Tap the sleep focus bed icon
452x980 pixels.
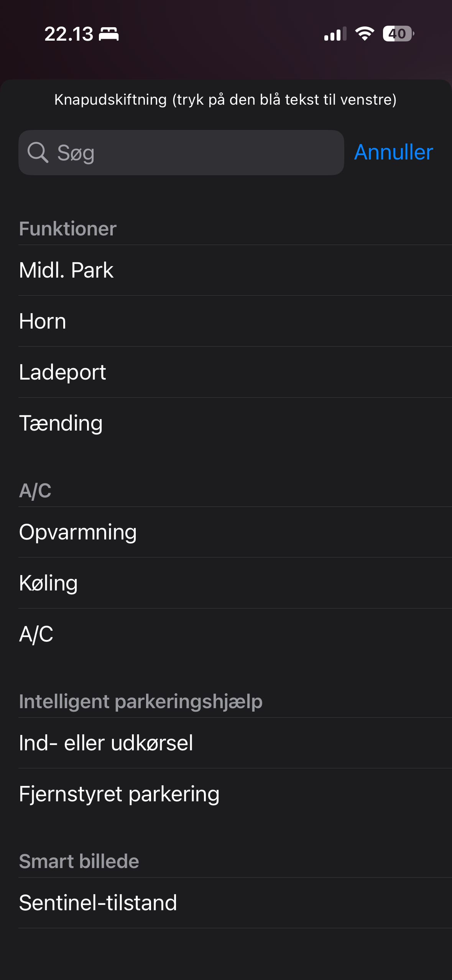point(109,34)
